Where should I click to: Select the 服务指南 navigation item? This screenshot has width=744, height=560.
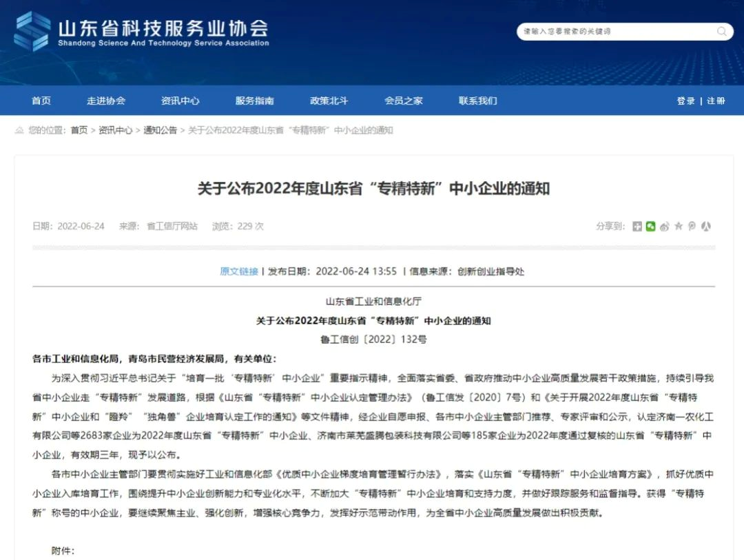(255, 101)
